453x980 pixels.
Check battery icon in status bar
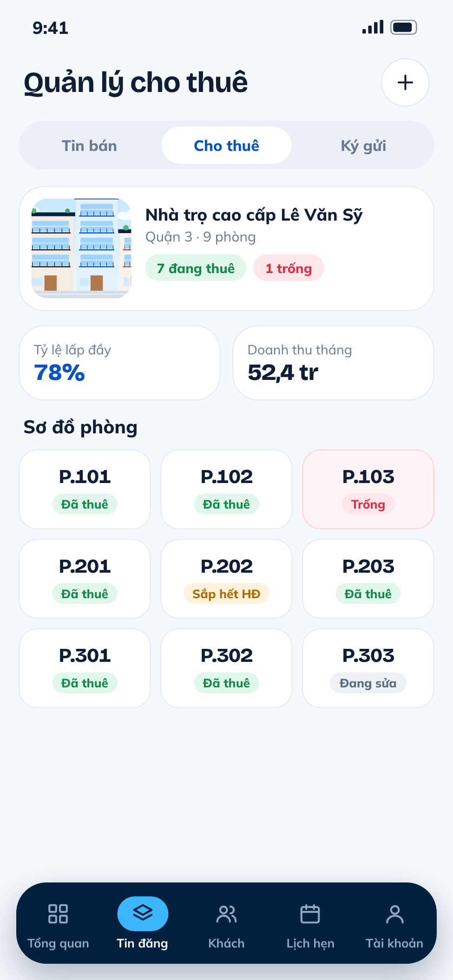point(403,27)
